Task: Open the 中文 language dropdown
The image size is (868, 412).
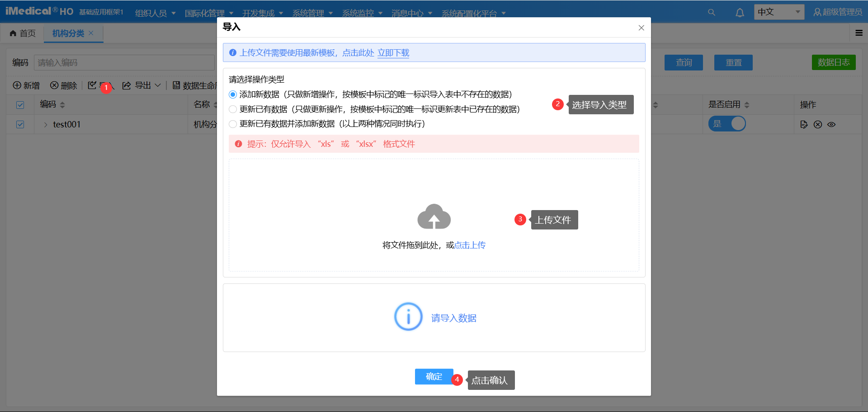Action: click(x=779, y=12)
